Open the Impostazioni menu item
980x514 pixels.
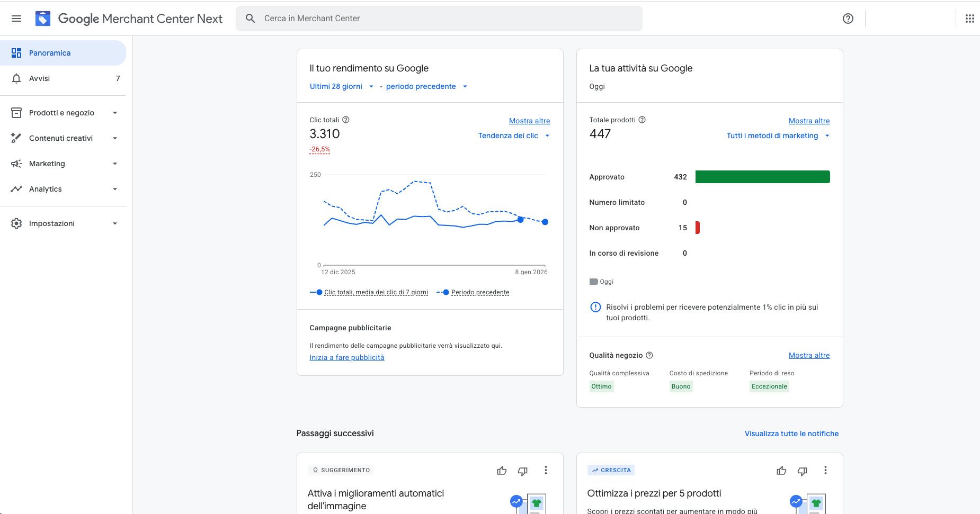click(x=63, y=223)
